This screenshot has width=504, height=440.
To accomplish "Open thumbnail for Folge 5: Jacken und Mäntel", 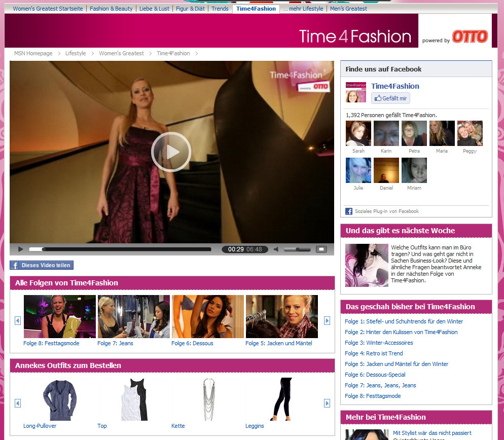I will 282,317.
